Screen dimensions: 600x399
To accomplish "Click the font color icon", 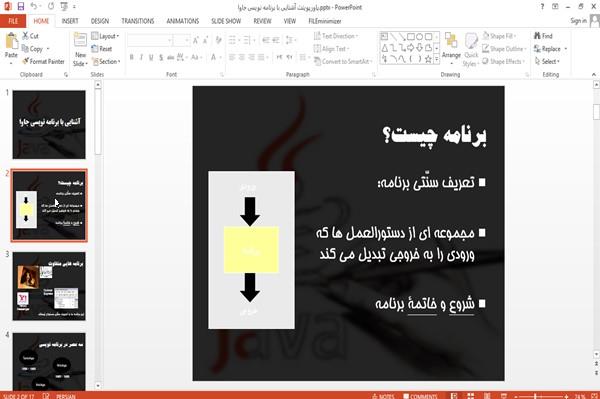I will (x=214, y=57).
